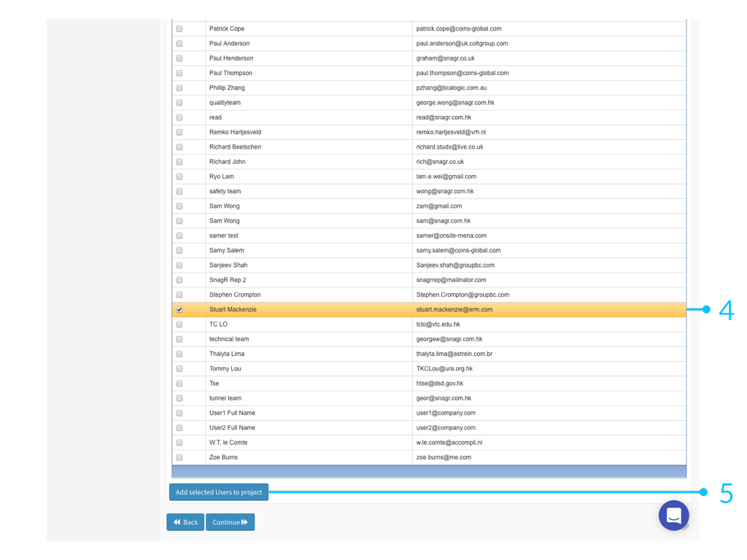Click email w.le.comte@accompli.nl
This screenshot has height=560, width=747.
(449, 443)
